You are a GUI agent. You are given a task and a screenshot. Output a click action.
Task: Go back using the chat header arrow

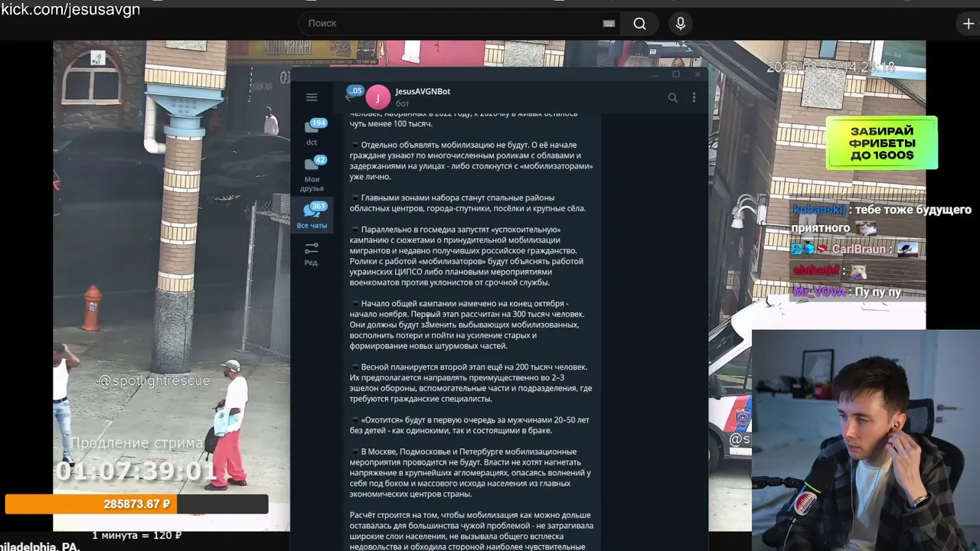point(348,97)
